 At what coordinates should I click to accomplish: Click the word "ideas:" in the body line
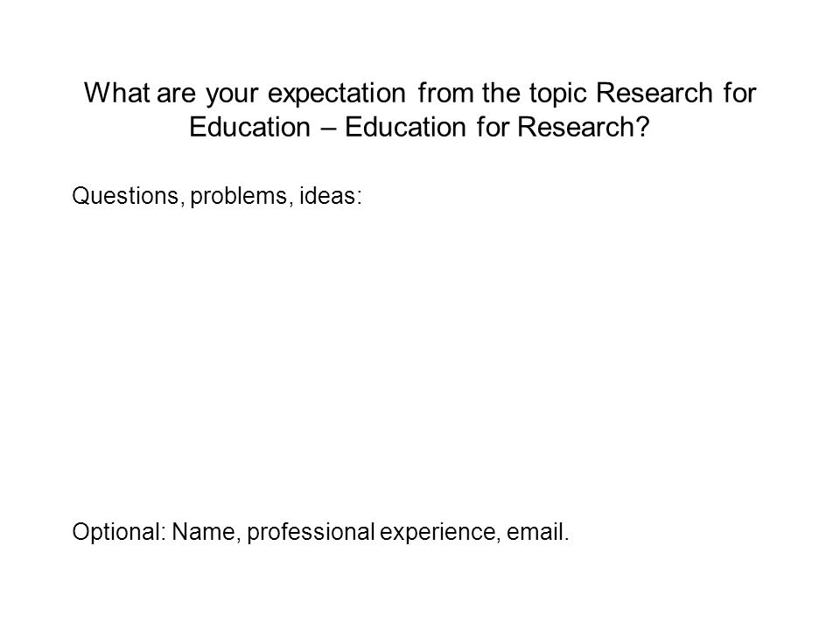click(x=331, y=195)
